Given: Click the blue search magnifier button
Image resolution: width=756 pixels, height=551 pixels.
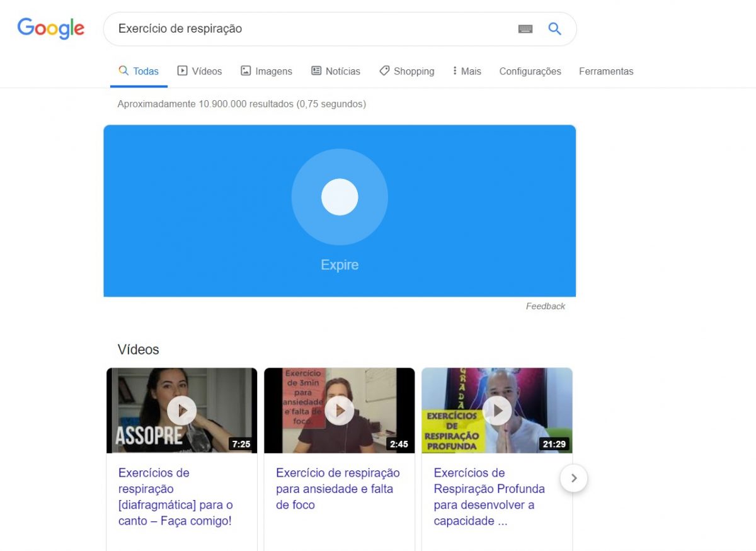Looking at the screenshot, I should (x=554, y=29).
